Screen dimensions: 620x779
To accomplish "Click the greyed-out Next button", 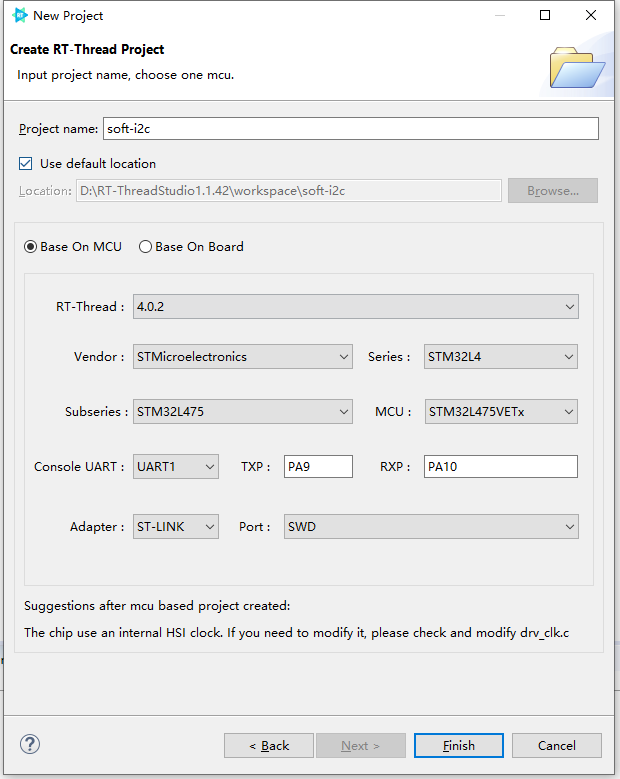I will point(361,746).
